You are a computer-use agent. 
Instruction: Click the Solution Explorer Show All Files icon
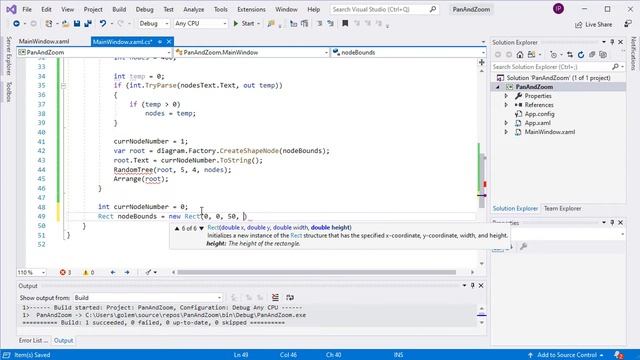(x=603, y=55)
